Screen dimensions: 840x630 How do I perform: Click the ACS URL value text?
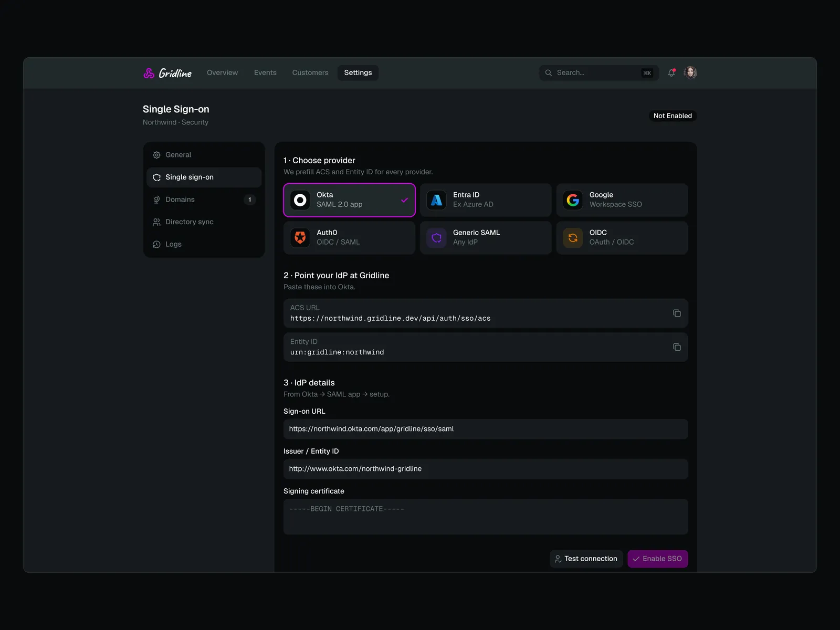pyautogui.click(x=391, y=319)
